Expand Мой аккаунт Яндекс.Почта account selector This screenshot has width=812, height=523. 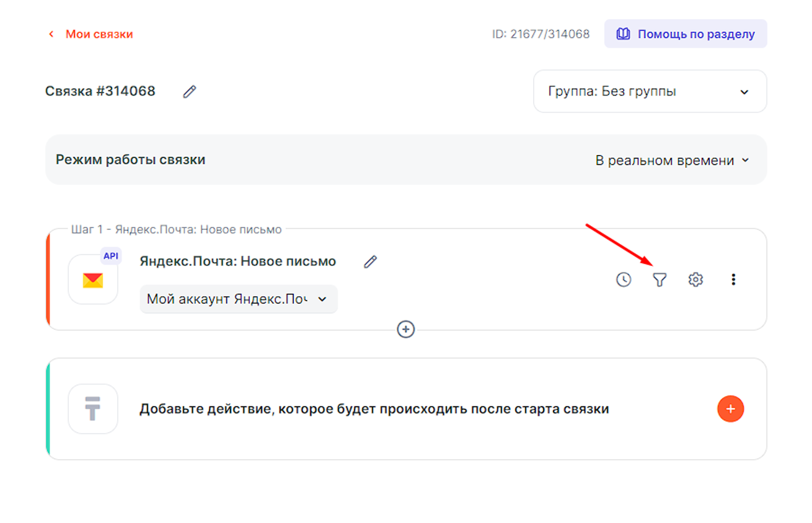coord(238,299)
